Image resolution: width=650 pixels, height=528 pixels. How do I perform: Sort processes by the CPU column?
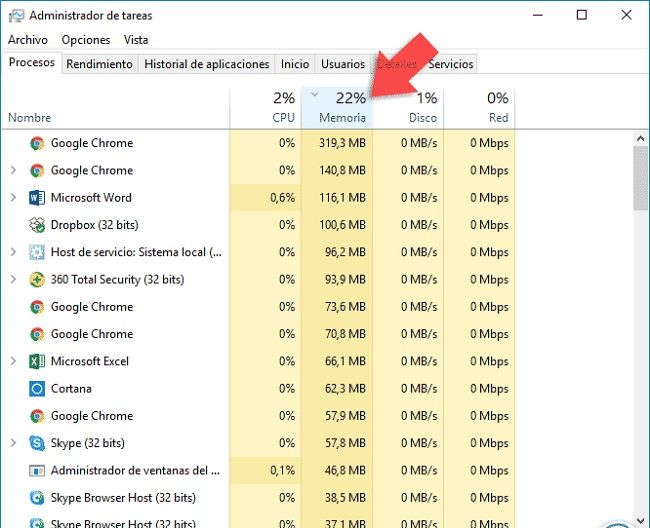tap(266, 108)
